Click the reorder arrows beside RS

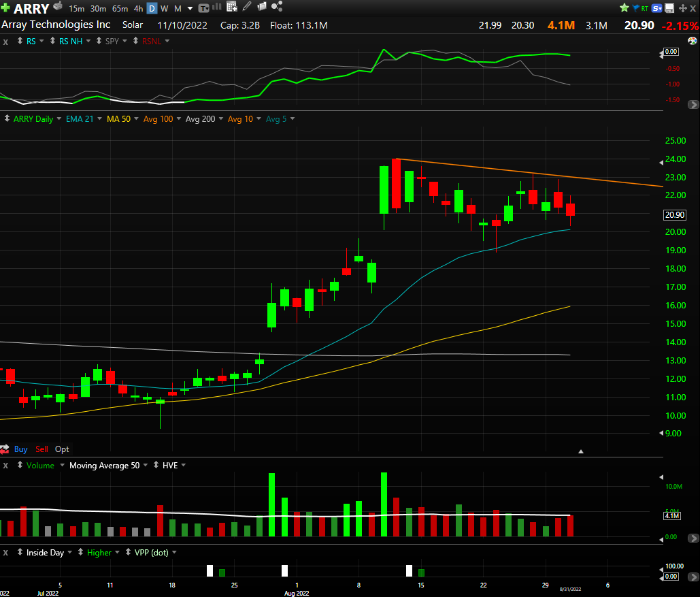pos(20,41)
